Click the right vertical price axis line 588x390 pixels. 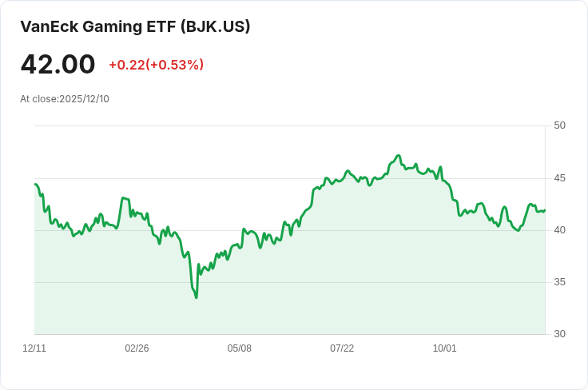coord(545,230)
